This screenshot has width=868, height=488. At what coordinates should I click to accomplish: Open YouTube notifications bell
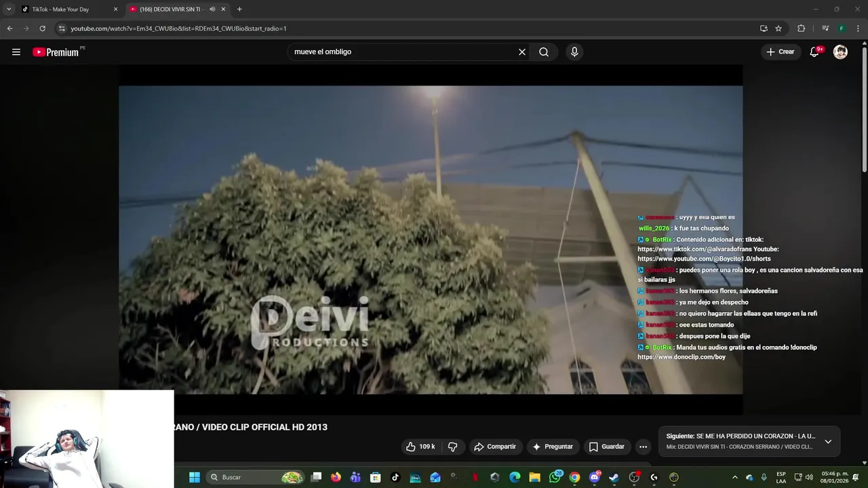[x=815, y=52]
